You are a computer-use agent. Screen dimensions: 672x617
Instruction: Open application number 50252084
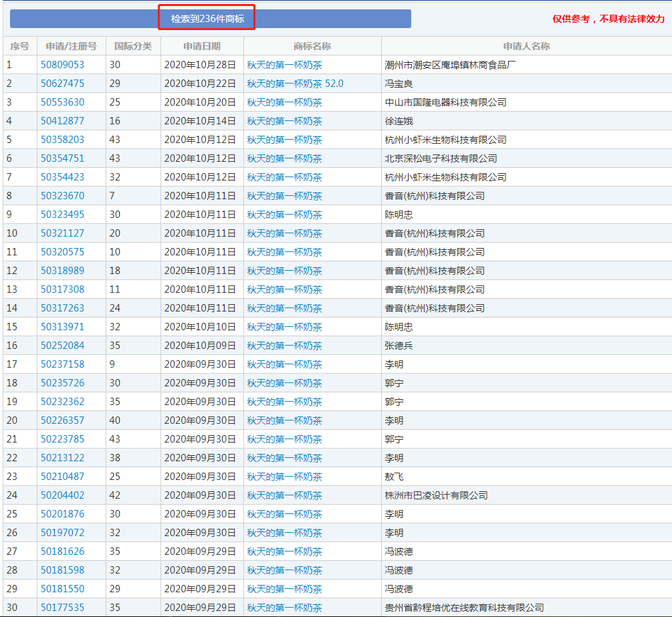point(63,346)
